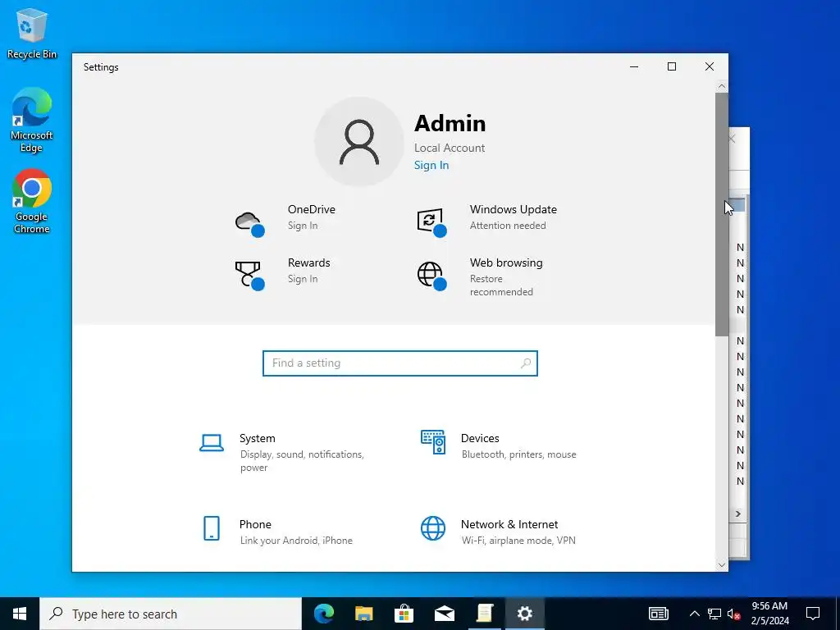Click the Windows Update refresh icon
840x630 pixels.
tap(431, 221)
